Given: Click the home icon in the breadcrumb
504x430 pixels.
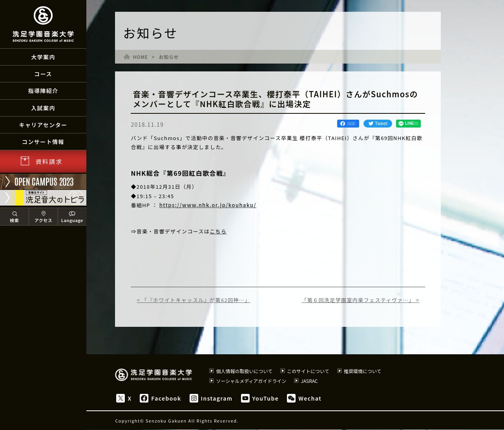Looking at the screenshot, I should click(127, 57).
